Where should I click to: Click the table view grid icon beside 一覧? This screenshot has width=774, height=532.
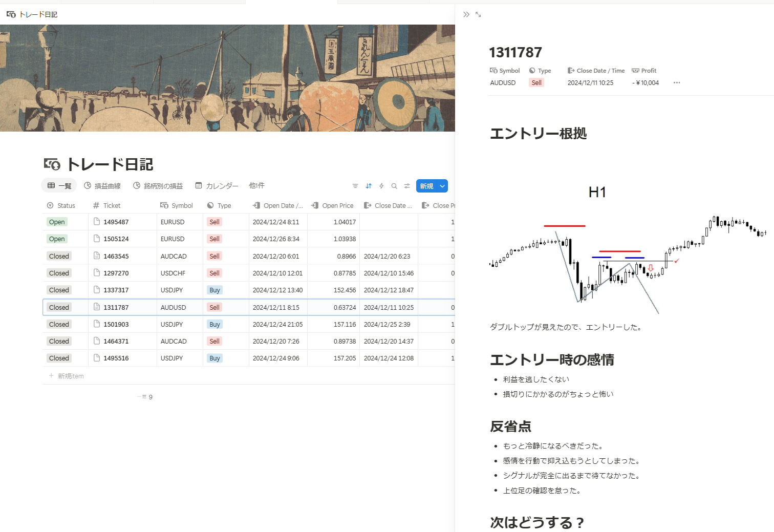(x=52, y=185)
